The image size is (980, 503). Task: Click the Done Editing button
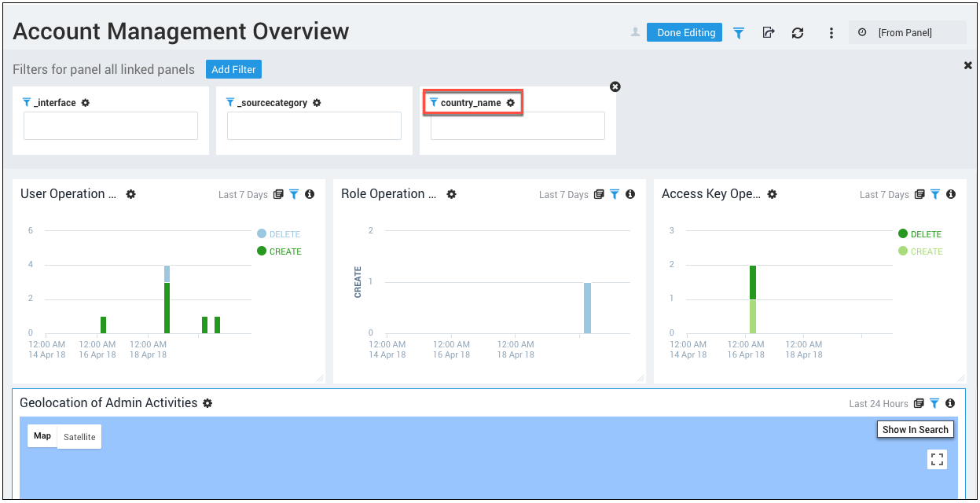(x=685, y=32)
